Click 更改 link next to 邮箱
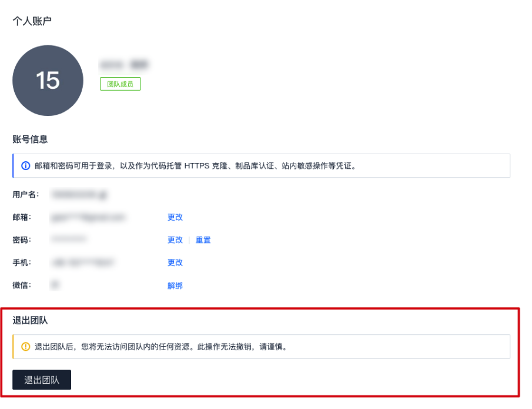Image resolution: width=532 pixels, height=409 pixels. [x=175, y=217]
